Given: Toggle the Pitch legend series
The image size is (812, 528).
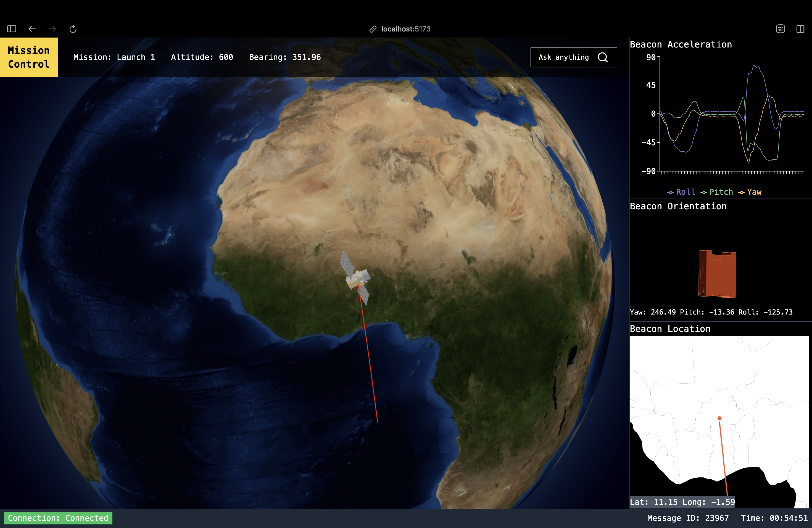Looking at the screenshot, I should tap(716, 192).
